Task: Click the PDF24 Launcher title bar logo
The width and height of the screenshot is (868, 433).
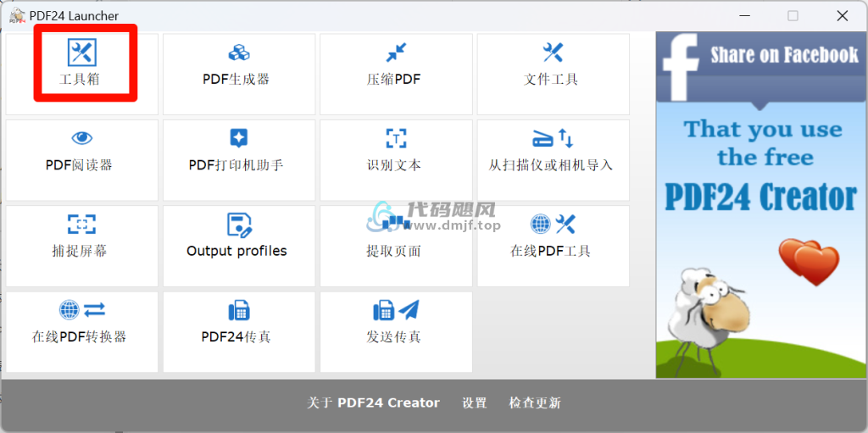Action: click(17, 16)
